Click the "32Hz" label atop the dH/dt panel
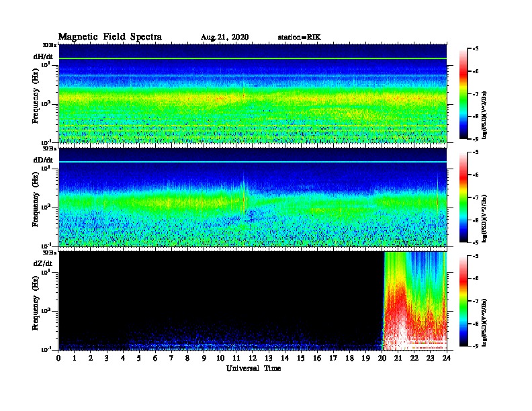 click(50, 45)
